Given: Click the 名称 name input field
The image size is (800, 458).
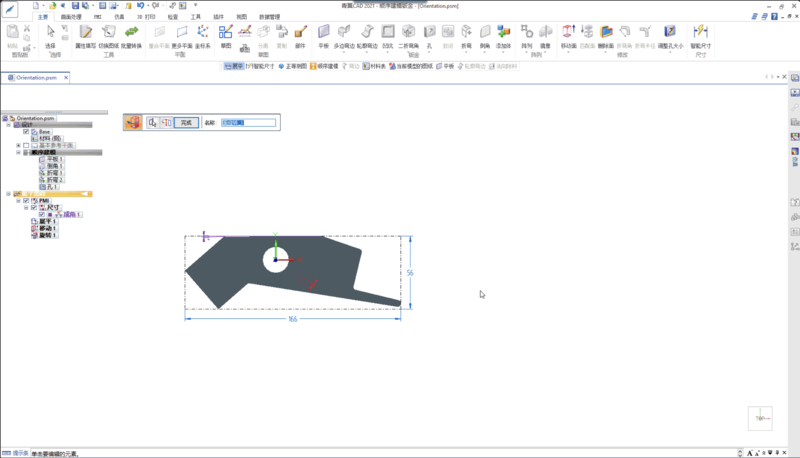Looking at the screenshot, I should 246,122.
